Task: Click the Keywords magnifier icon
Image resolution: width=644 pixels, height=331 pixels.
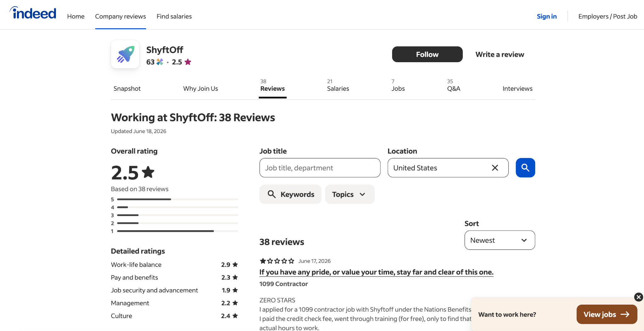Action: pos(272,194)
